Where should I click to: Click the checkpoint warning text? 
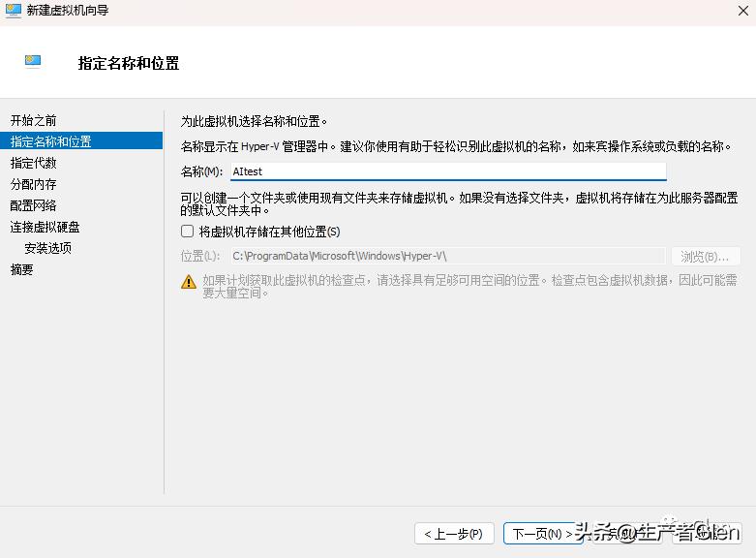tap(469, 286)
